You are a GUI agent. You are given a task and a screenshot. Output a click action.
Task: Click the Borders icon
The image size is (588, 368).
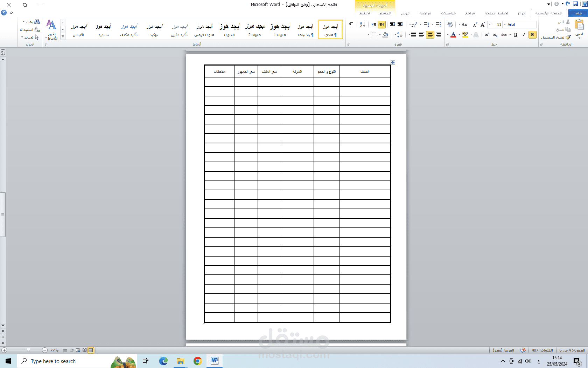point(374,35)
